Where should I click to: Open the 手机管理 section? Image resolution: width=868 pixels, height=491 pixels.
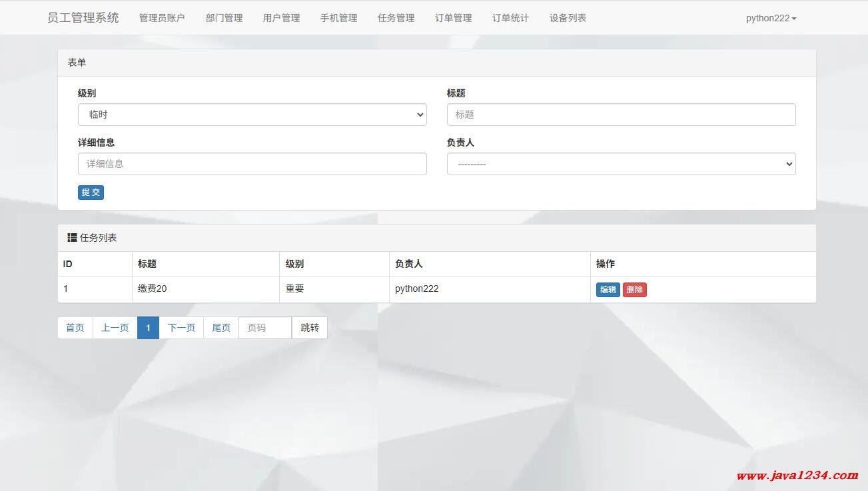pyautogui.click(x=338, y=18)
